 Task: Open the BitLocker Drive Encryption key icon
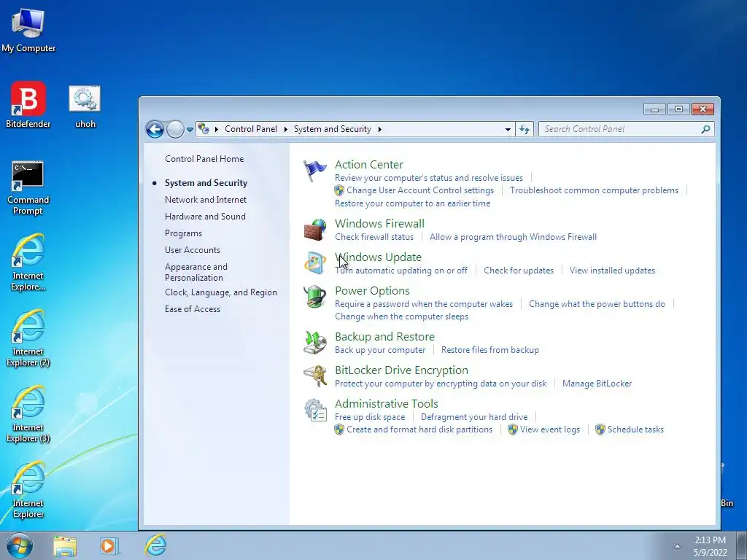pos(315,376)
